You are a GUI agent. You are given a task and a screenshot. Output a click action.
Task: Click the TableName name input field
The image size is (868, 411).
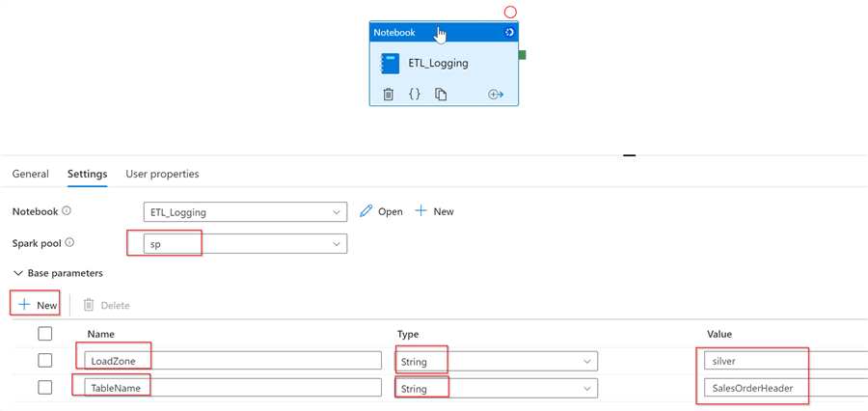232,388
